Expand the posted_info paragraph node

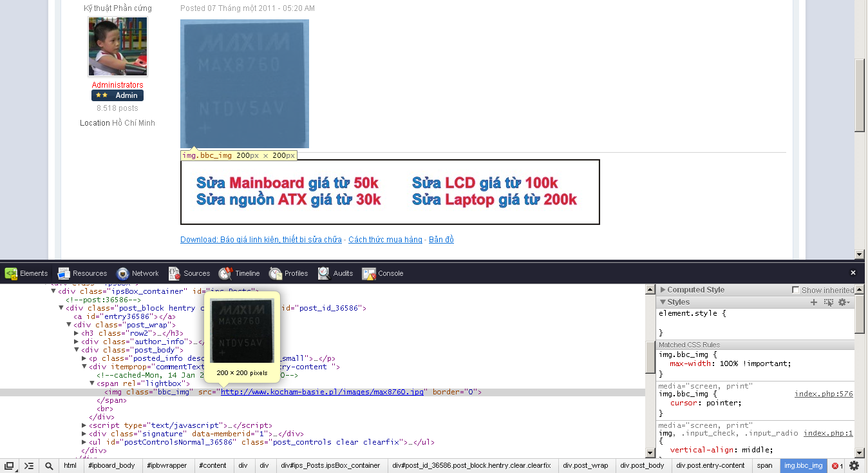pyautogui.click(x=84, y=358)
